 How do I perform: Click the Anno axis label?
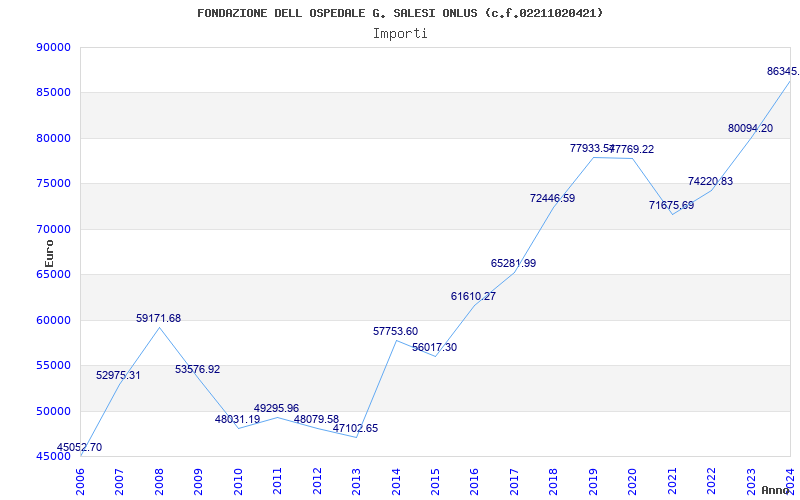coord(775,490)
